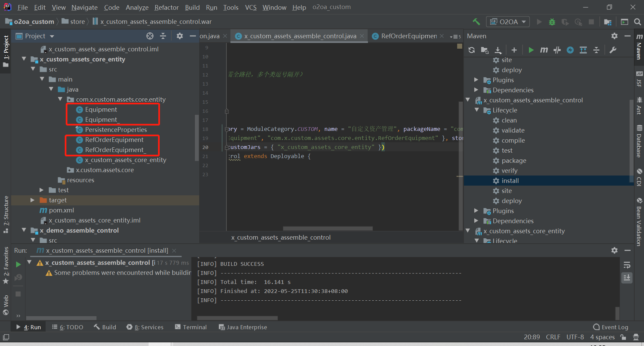
Task: Run the selected Maven build with the green play icon
Action: click(531, 50)
